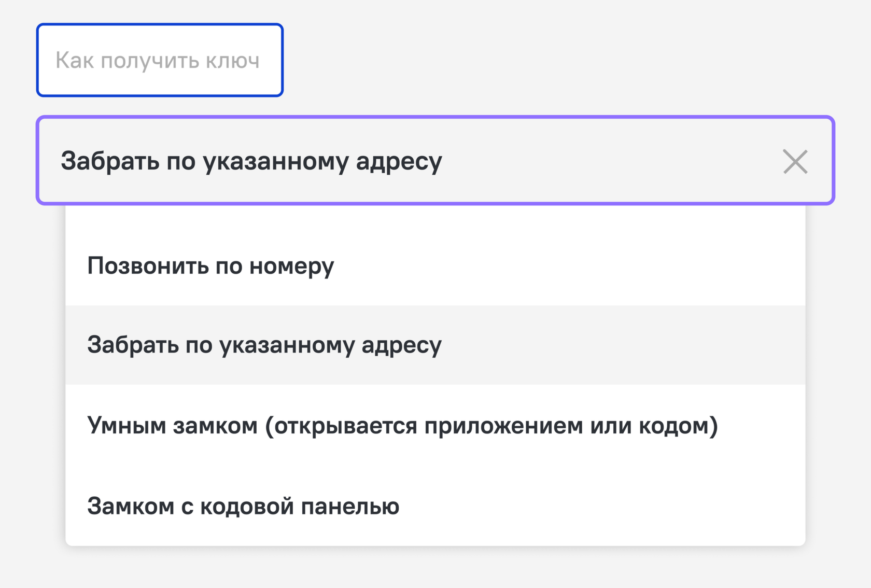Viewport: 871px width, 588px height.
Task: Select the keypad lock option in the list
Action: 436,506
